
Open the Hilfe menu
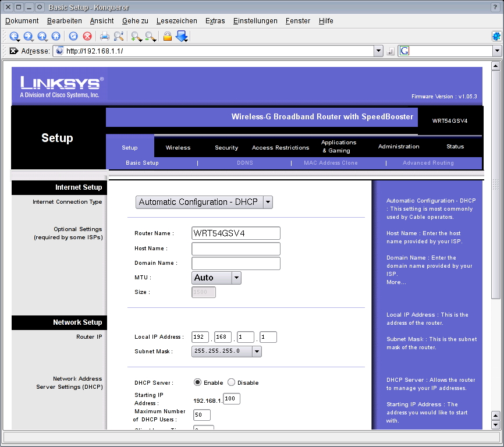point(326,21)
